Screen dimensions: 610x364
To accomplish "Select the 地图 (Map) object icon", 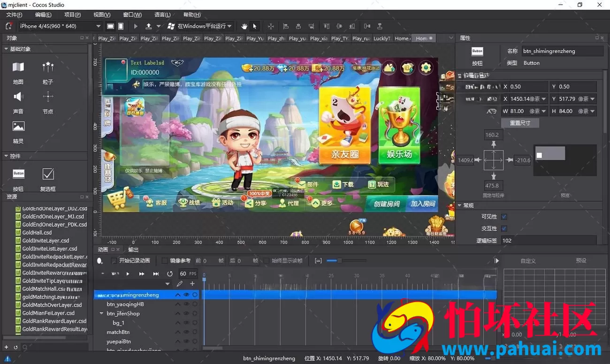I will pyautogui.click(x=18, y=67).
